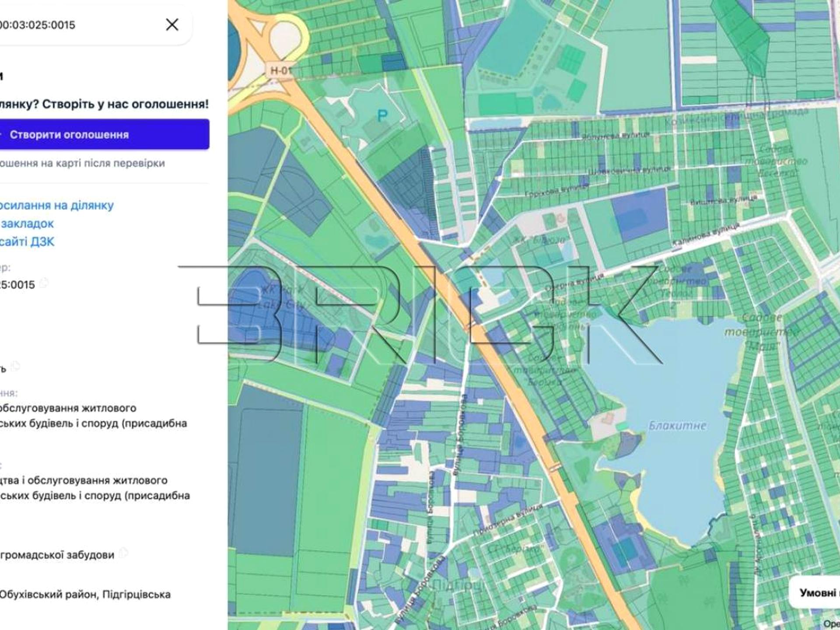This screenshot has height=630, width=840.
Task: Click the закладок bookmarks link
Action: (27, 224)
